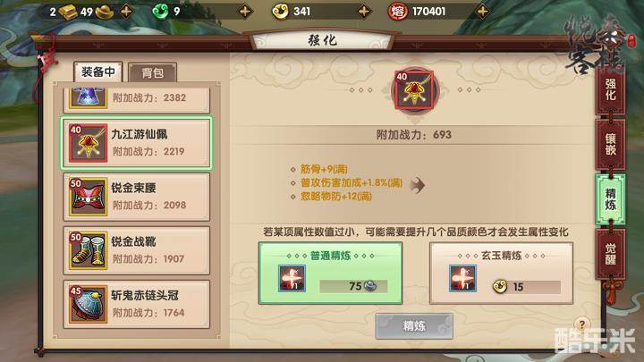
Task: Select the 锐金束腰 equipment entry
Action: (x=136, y=197)
